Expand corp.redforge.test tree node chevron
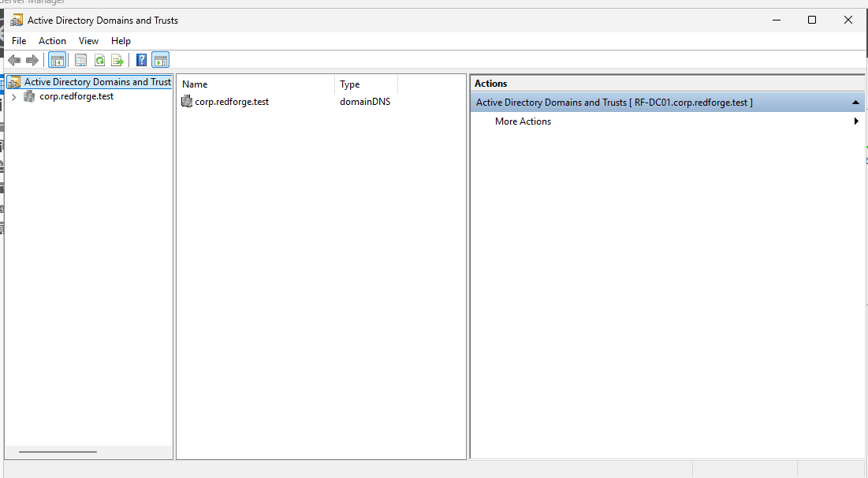This screenshot has height=478, width=868. pos(14,97)
